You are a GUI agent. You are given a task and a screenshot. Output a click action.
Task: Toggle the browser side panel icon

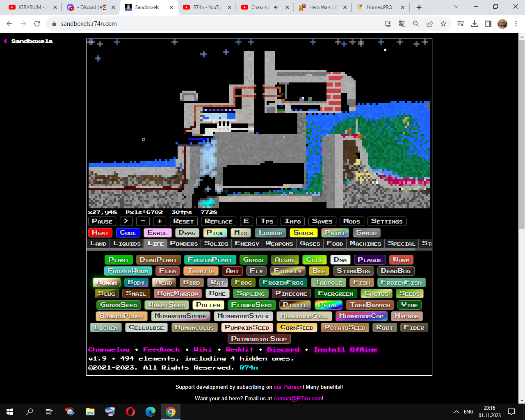tap(488, 24)
